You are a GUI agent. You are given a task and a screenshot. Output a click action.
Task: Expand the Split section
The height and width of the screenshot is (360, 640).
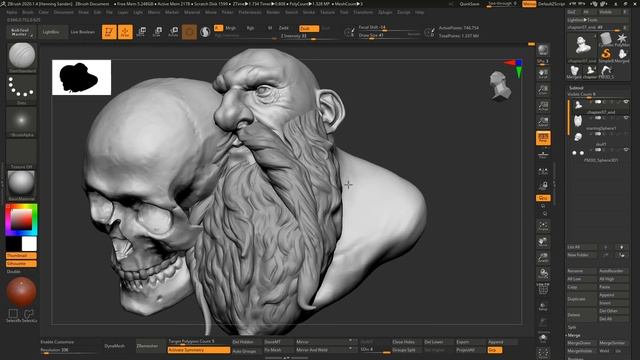[572, 327]
